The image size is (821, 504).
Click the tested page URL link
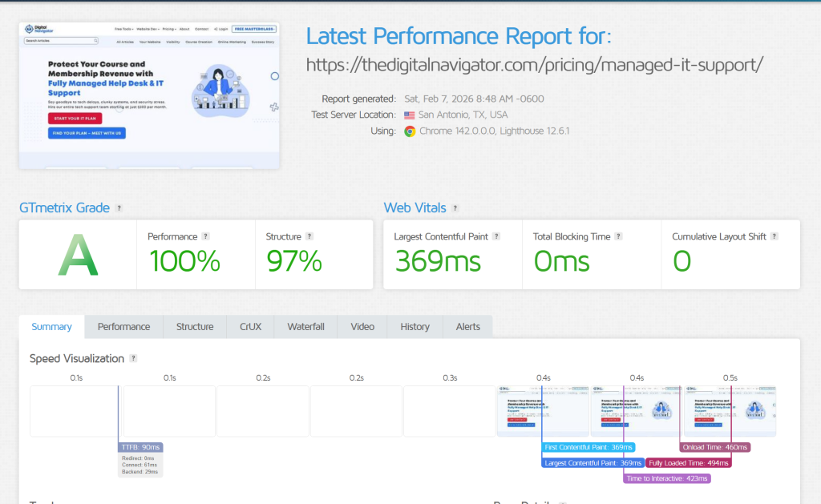[535, 65]
